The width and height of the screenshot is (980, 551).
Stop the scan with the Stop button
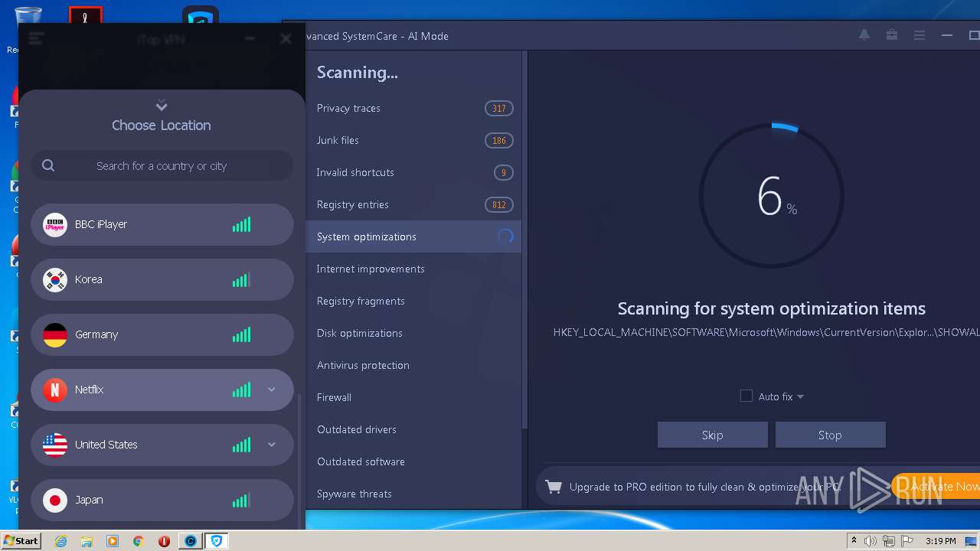pos(830,435)
